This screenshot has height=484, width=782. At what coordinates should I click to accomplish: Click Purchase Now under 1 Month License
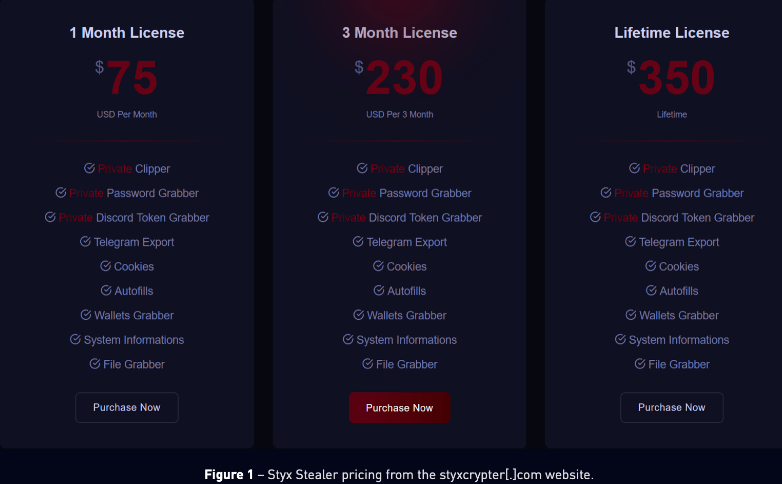[127, 407]
